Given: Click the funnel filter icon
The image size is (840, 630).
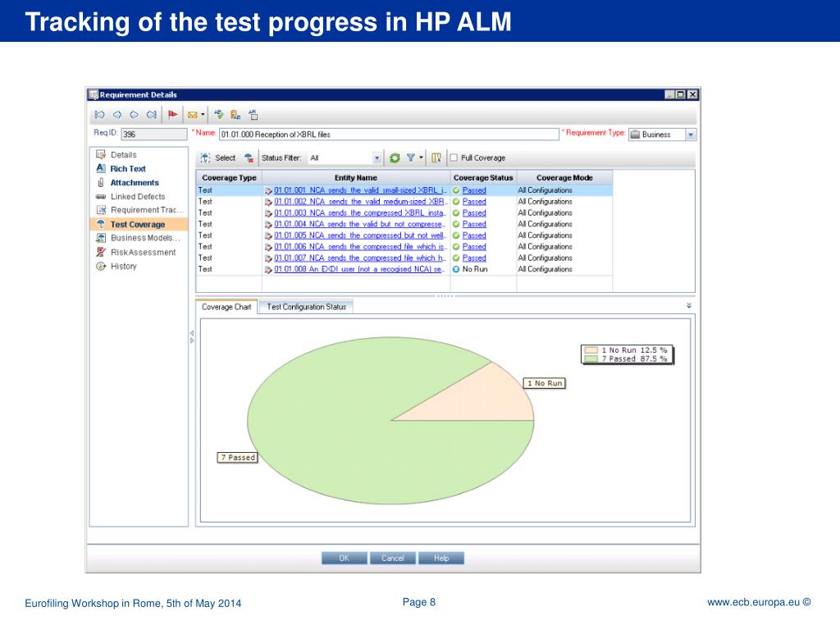Looking at the screenshot, I should (x=410, y=158).
